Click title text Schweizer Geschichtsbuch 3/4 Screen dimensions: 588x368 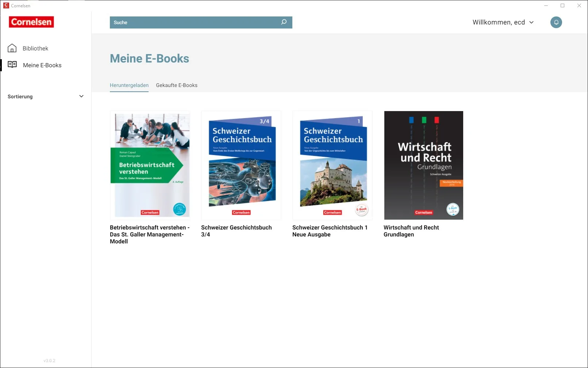tap(237, 231)
